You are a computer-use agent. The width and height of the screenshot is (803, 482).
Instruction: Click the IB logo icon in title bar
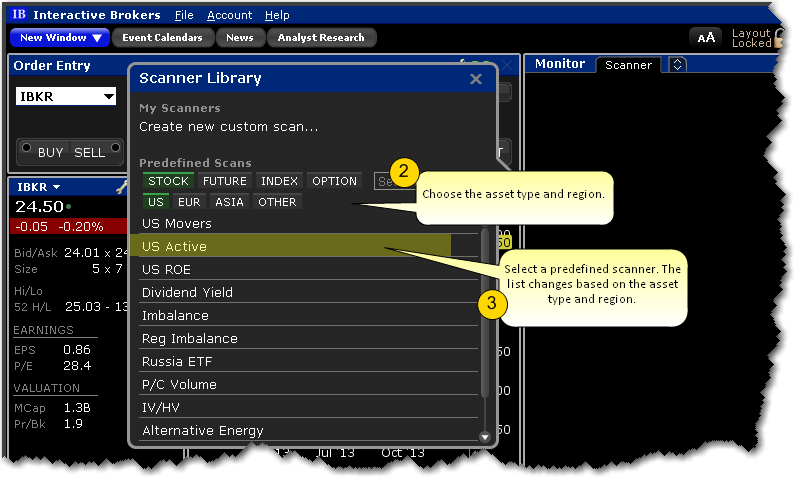pos(19,15)
